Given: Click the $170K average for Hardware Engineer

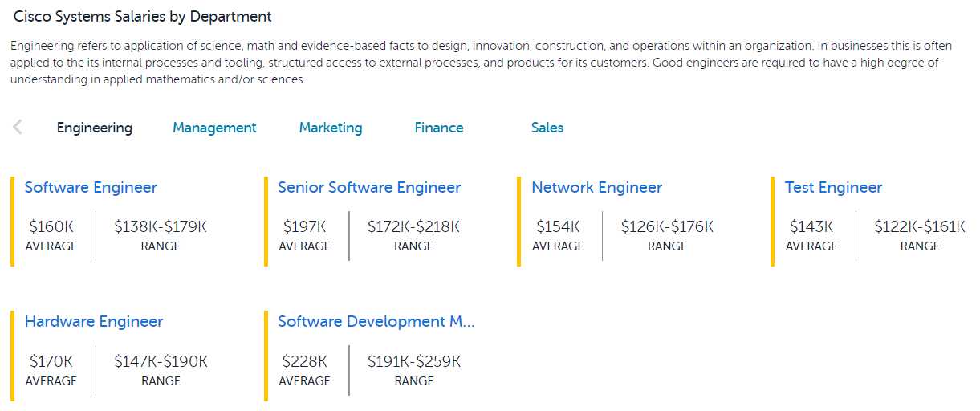Looking at the screenshot, I should coord(51,362).
